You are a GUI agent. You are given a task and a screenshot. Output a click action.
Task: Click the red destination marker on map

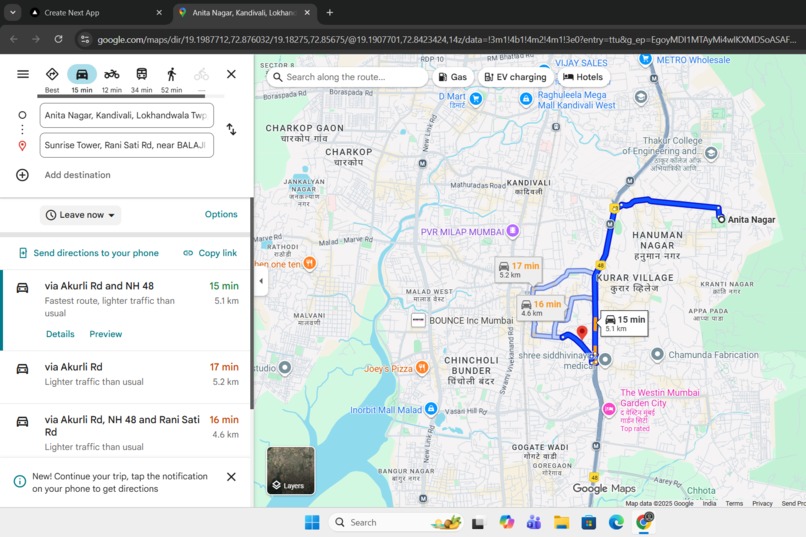point(582,332)
